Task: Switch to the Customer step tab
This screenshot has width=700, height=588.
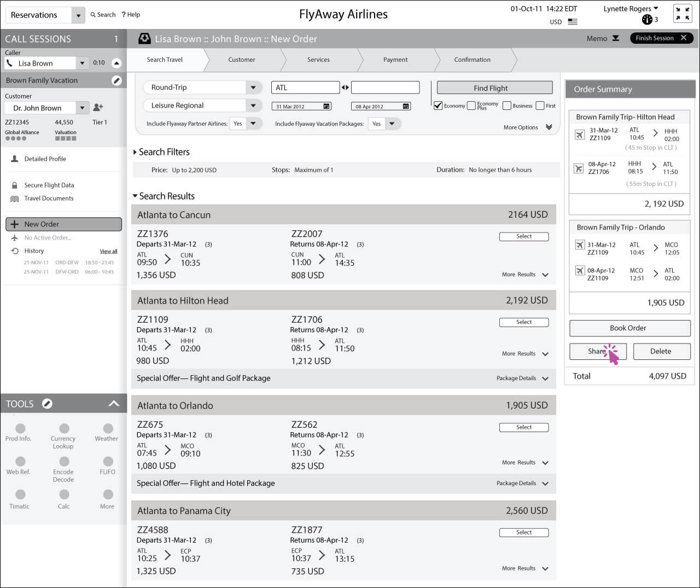Action: [x=241, y=60]
